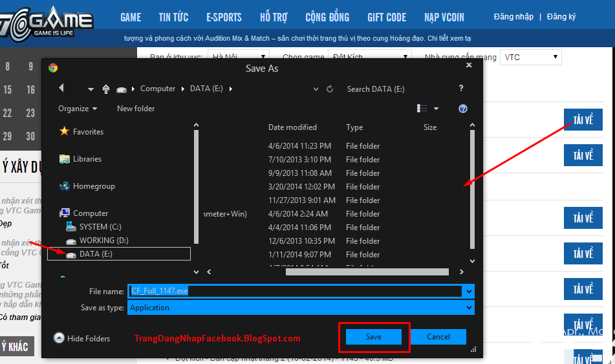Click the Homegroup icon
Screen dimensions: 615x364
tap(64, 186)
